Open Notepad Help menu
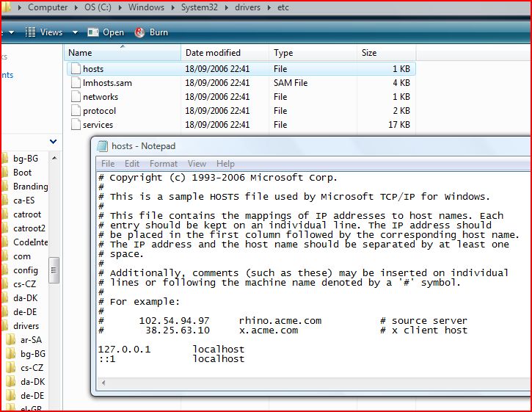The image size is (532, 412). point(225,164)
